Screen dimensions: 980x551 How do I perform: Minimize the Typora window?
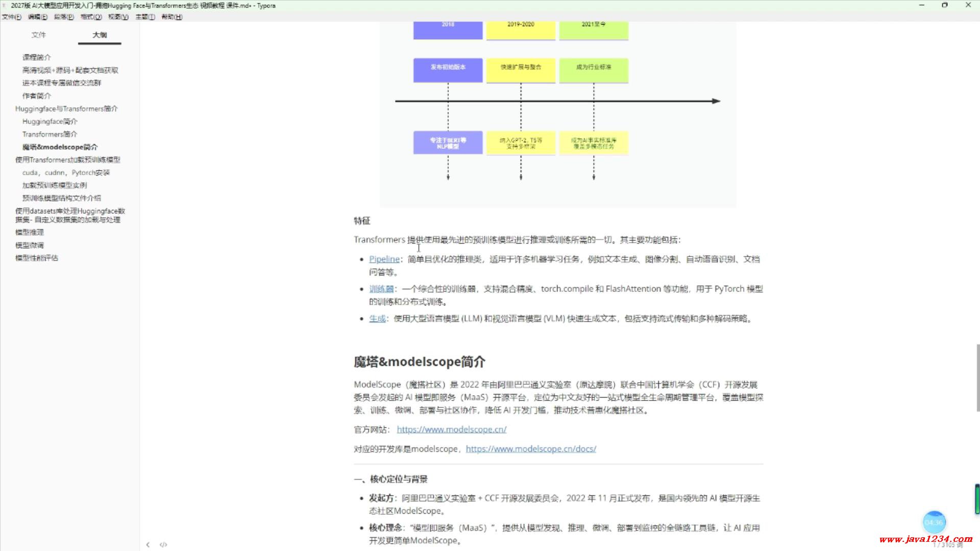[x=922, y=5]
